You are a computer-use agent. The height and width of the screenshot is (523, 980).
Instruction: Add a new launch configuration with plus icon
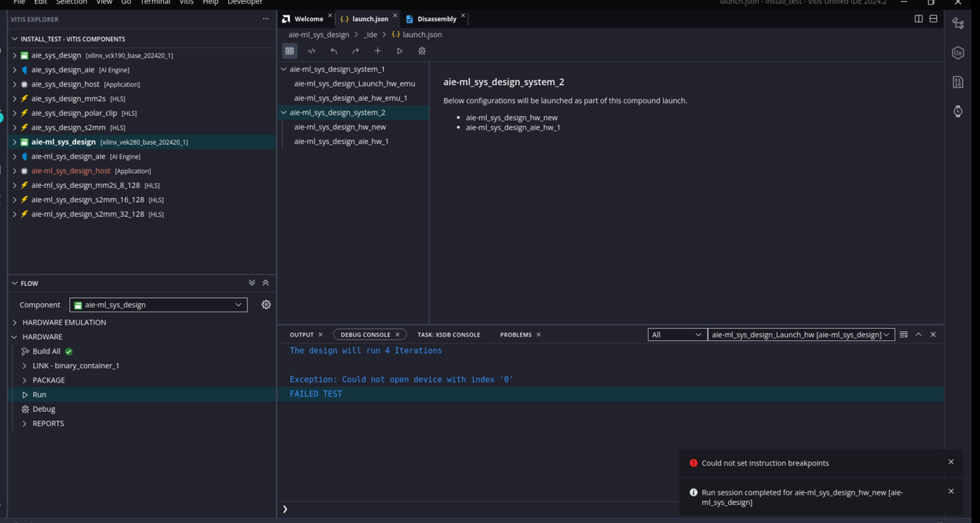tap(378, 51)
